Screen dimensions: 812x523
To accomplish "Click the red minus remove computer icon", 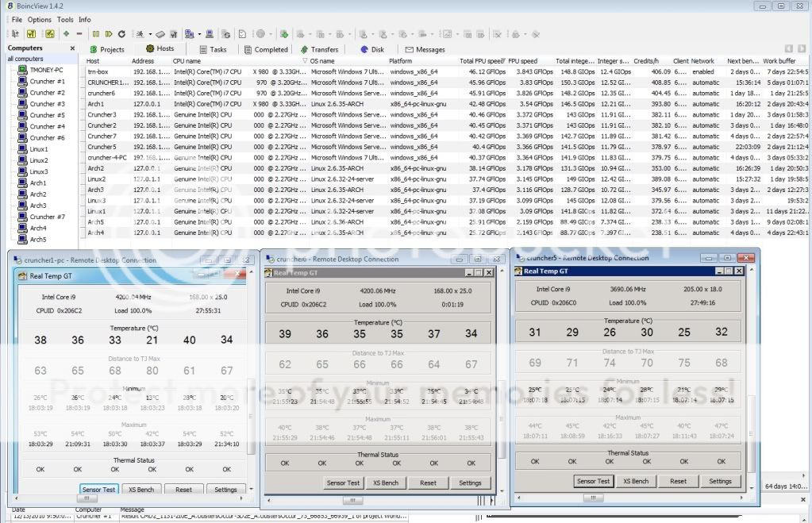I will coord(79,34).
